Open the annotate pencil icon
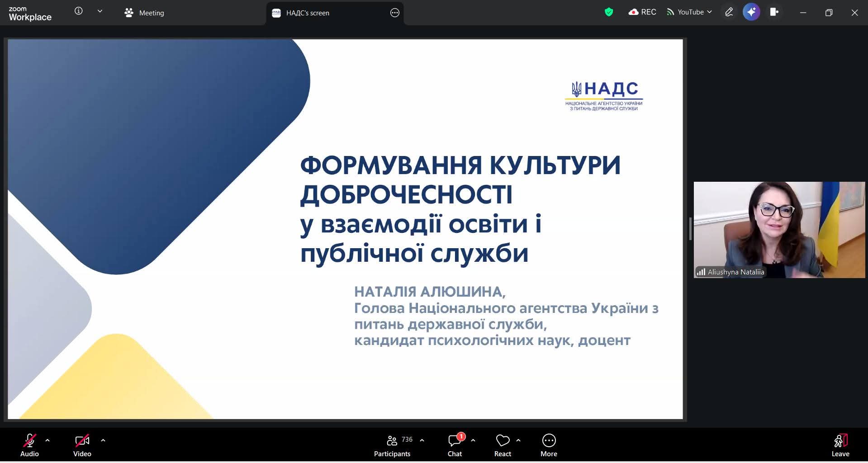The image size is (868, 463). pyautogui.click(x=729, y=12)
